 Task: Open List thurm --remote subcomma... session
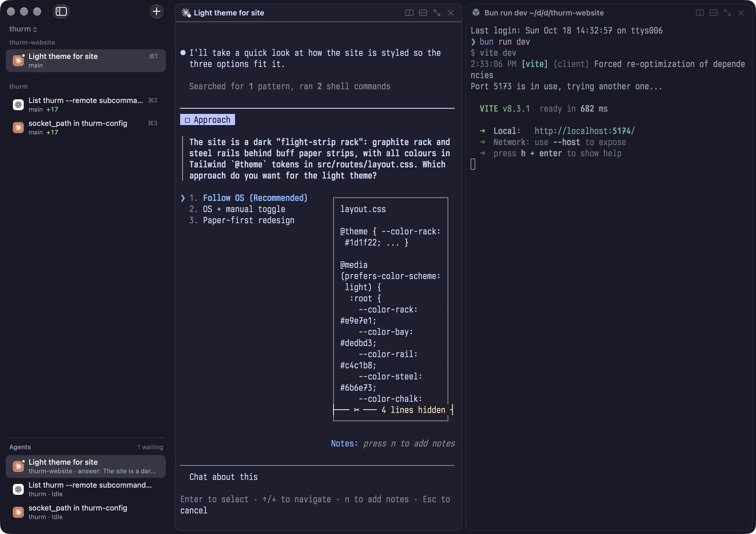pyautogui.click(x=85, y=104)
